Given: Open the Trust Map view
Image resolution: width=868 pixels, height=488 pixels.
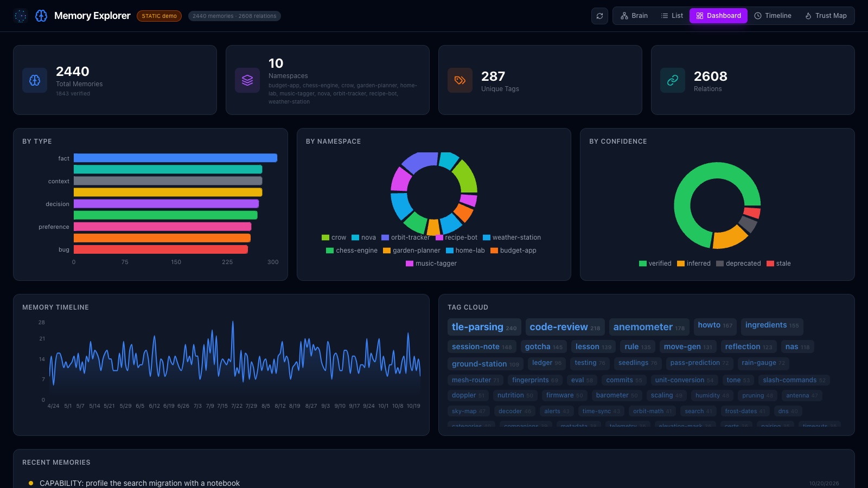Looking at the screenshot, I should tap(826, 16).
